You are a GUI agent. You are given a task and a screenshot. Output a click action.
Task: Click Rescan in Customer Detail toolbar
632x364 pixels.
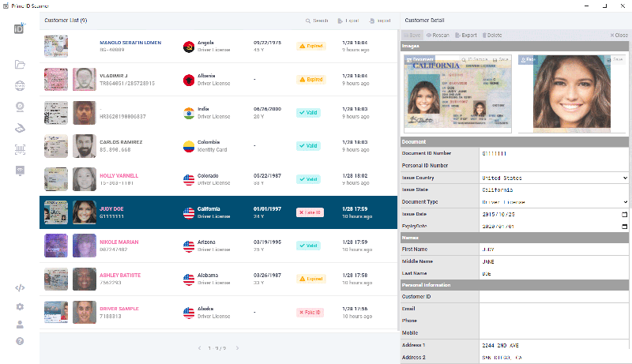tap(438, 35)
